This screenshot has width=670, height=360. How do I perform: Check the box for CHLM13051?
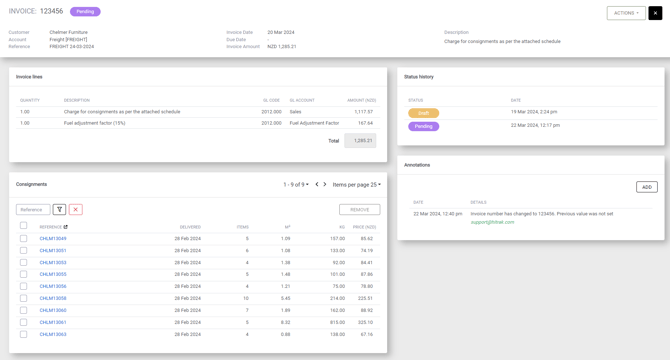tap(24, 250)
